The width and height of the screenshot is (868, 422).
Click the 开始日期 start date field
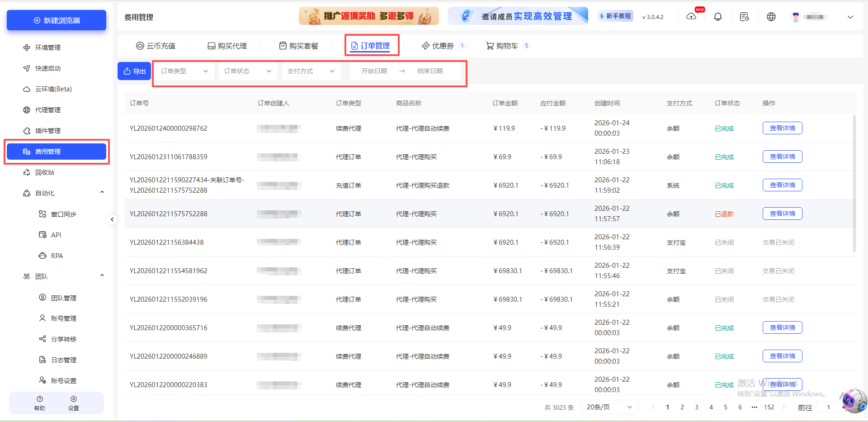374,71
